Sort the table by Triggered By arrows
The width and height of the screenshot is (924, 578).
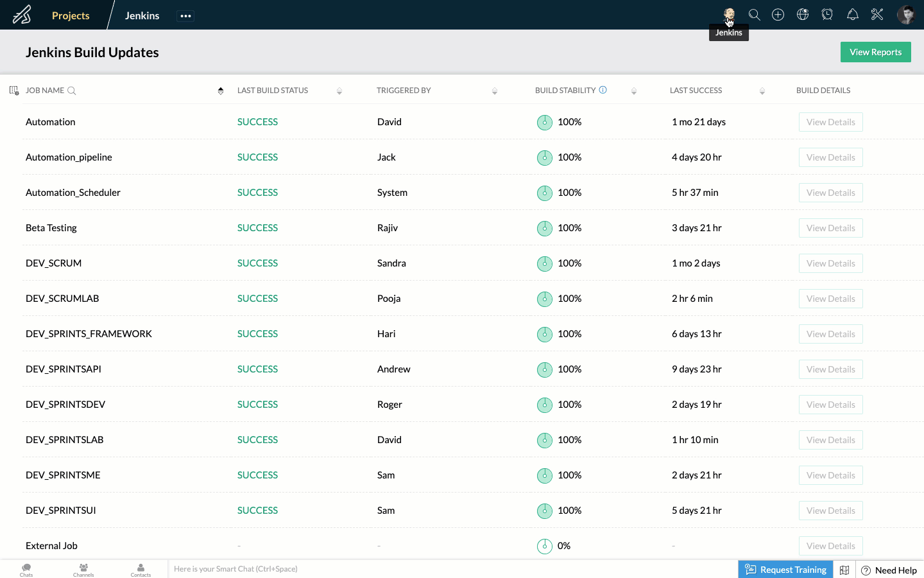[495, 91]
